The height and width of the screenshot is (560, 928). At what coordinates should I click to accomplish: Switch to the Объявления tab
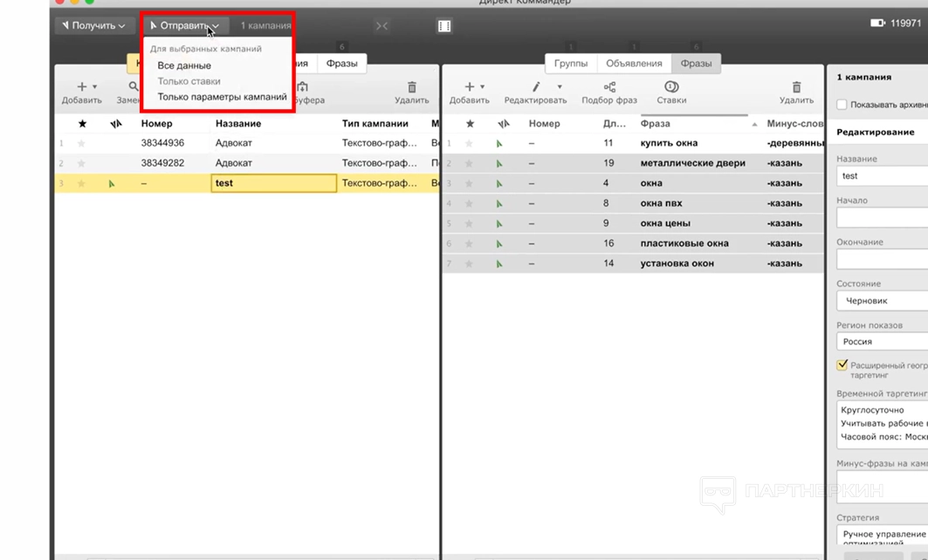coord(634,64)
